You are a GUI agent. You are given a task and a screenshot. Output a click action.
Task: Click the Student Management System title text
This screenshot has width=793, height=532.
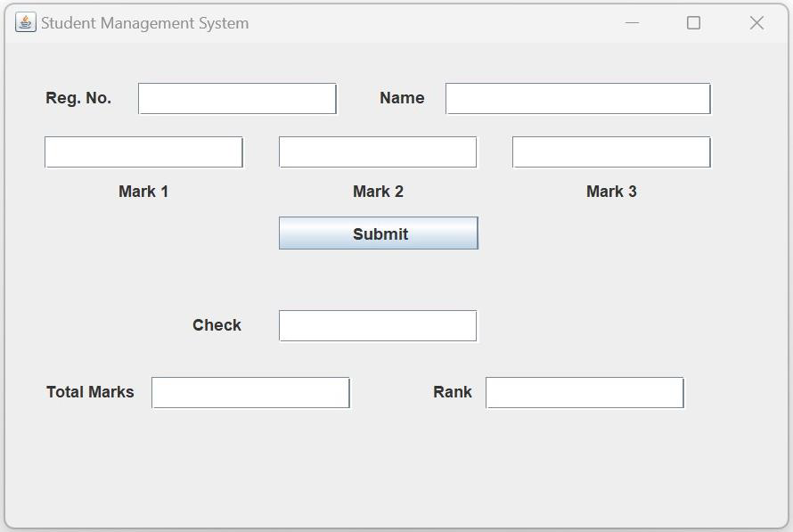144,23
